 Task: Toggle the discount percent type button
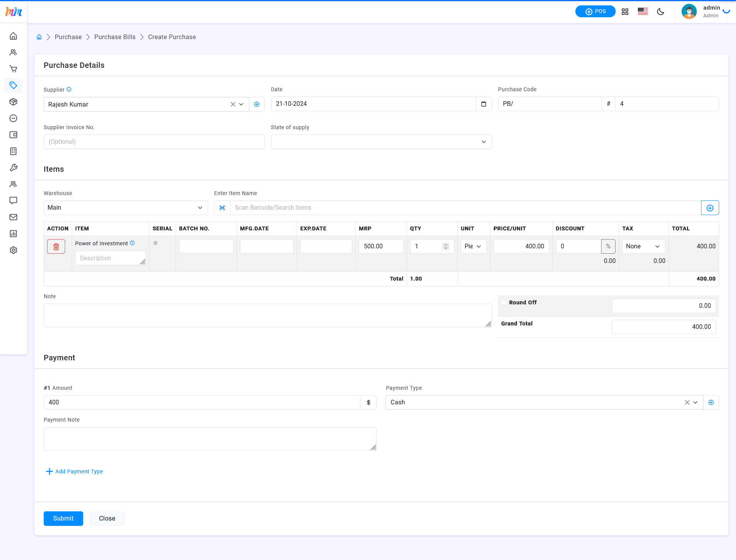pos(608,246)
